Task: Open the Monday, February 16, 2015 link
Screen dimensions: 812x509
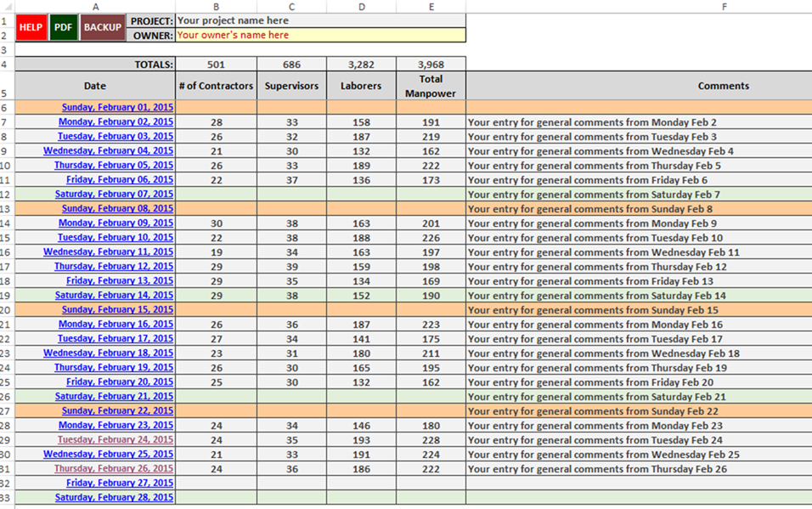Action: point(116,324)
